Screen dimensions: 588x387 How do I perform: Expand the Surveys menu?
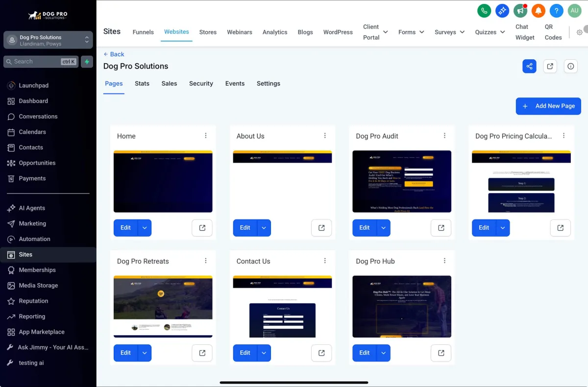pos(449,32)
